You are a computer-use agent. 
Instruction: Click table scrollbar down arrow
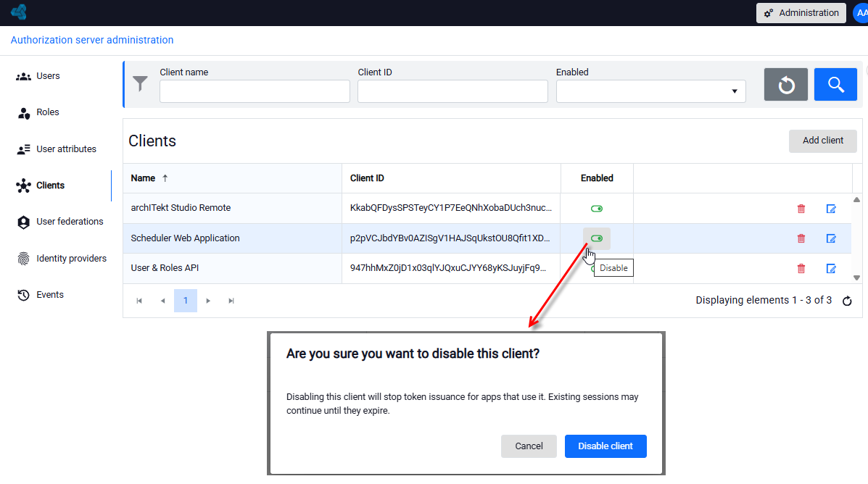click(x=856, y=278)
